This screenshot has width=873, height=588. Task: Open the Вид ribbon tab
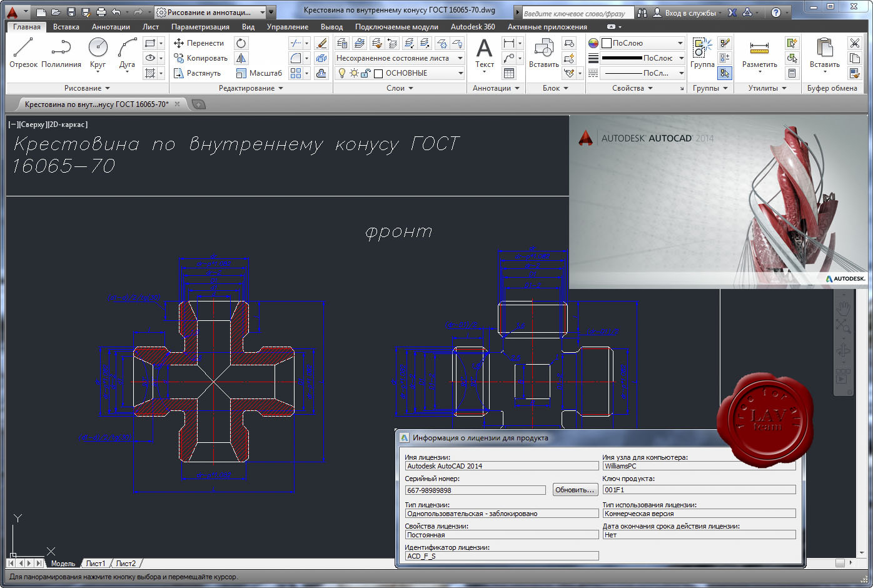(x=248, y=27)
